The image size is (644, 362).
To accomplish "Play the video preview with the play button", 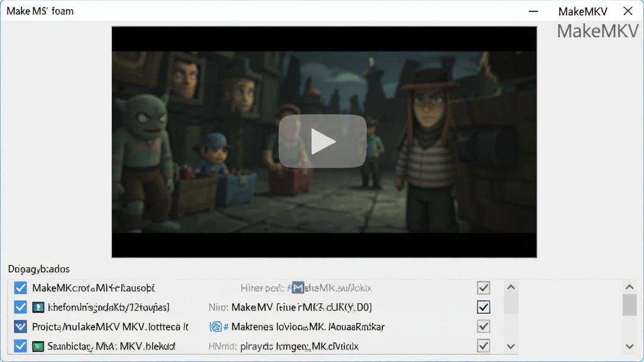I will pos(323,141).
